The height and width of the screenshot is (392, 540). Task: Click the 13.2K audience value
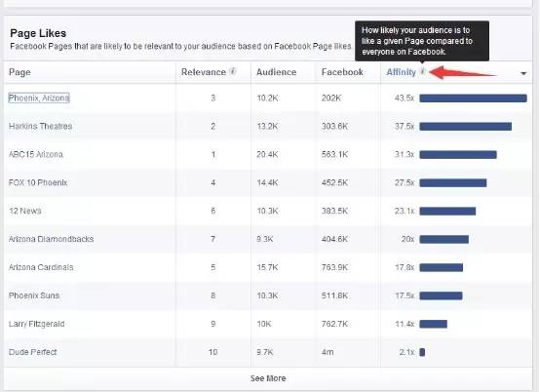pyautogui.click(x=267, y=127)
